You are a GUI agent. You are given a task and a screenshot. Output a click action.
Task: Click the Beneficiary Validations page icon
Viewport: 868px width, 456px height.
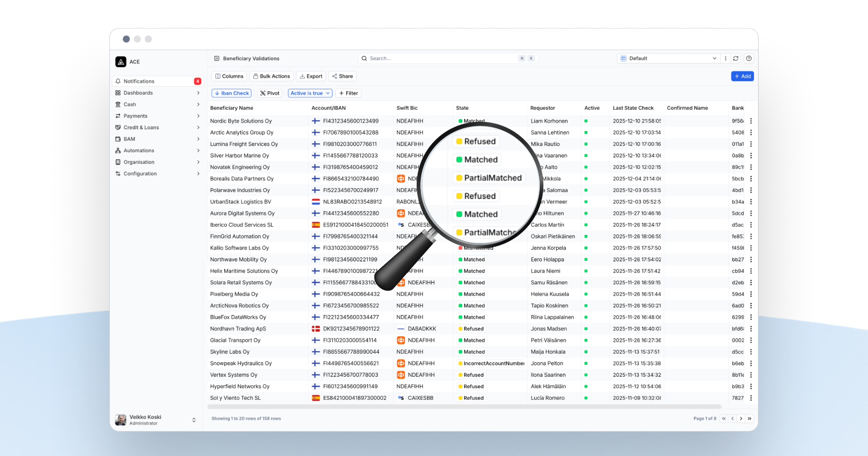[x=217, y=58]
